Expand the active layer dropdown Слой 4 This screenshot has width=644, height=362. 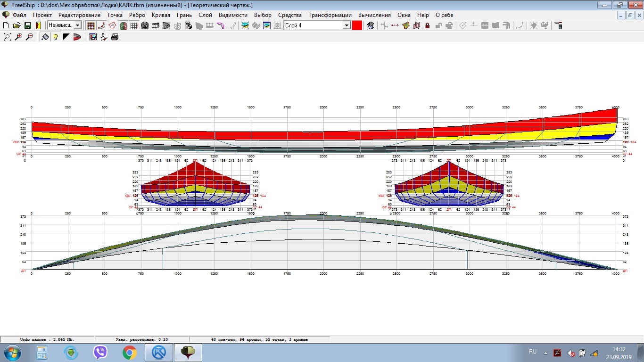click(347, 25)
